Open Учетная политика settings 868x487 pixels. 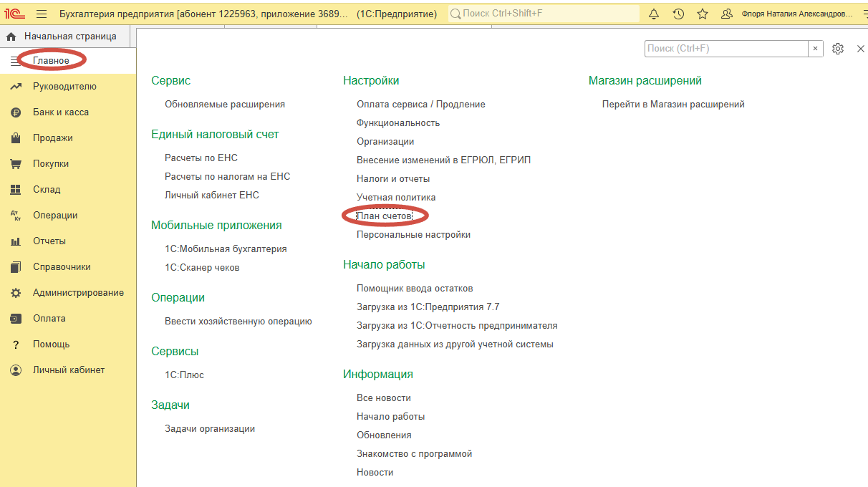point(396,197)
